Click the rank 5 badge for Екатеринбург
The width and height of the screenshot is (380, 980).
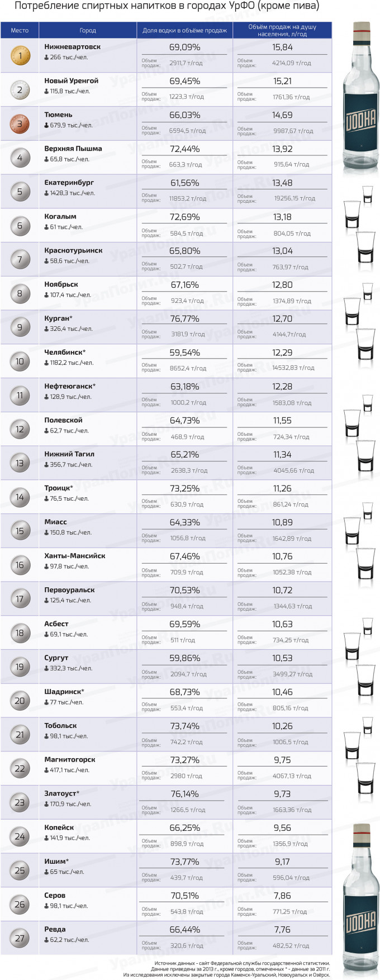(20, 192)
